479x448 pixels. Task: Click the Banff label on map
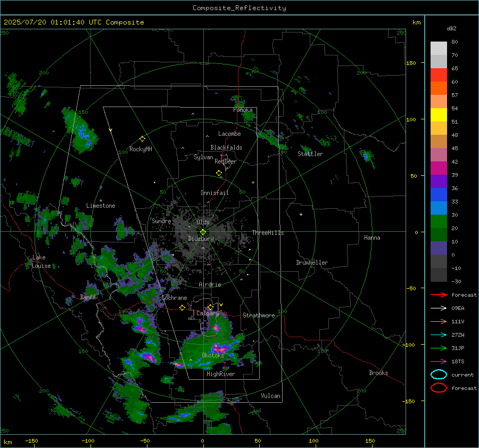point(88,297)
